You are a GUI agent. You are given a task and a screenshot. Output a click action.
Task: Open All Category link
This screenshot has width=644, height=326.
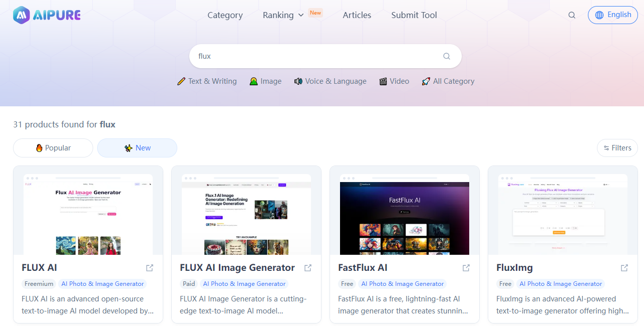coord(448,81)
